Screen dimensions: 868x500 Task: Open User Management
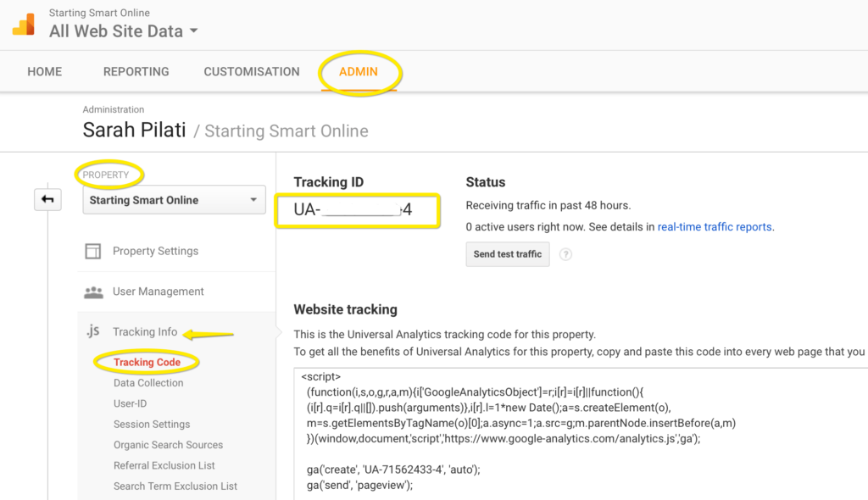159,292
